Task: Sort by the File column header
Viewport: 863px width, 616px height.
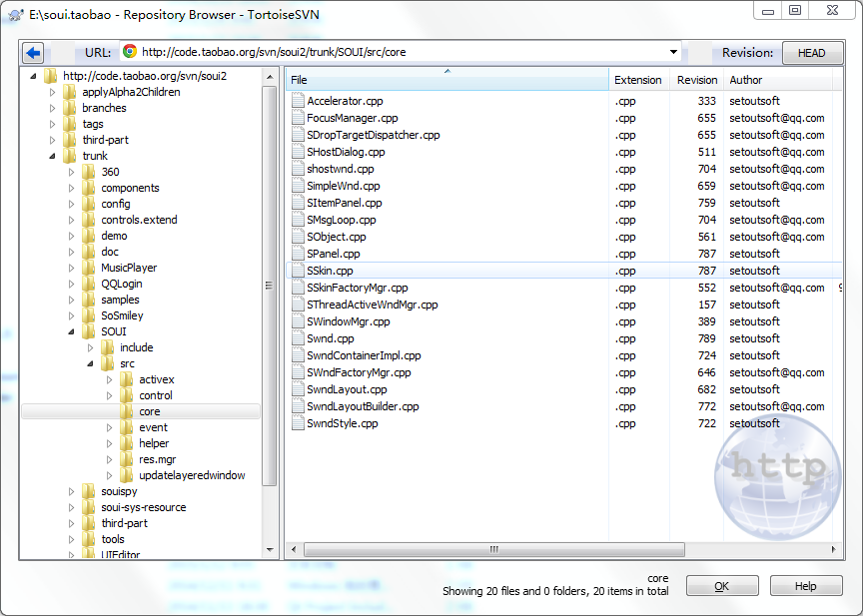Action: (x=446, y=80)
